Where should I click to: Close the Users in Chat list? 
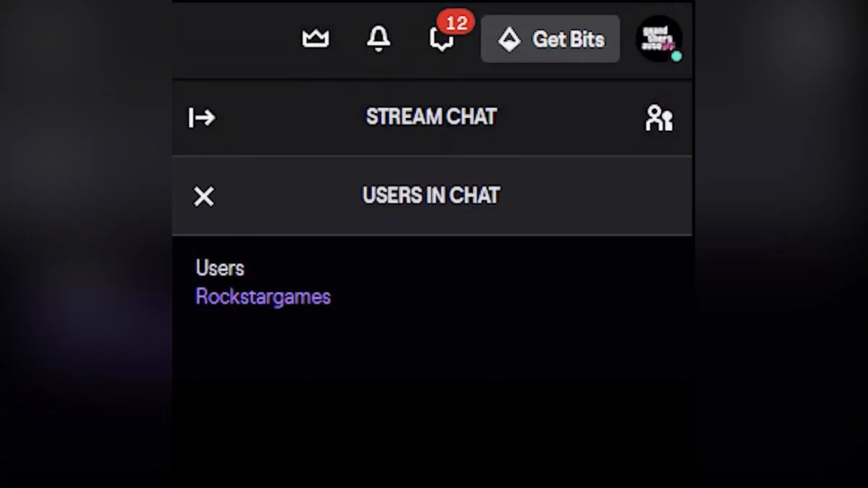pyautogui.click(x=204, y=196)
